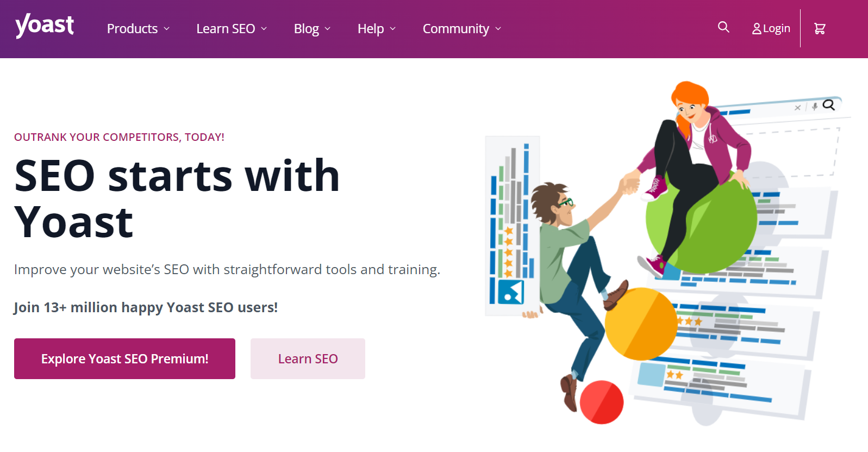868x452 pixels.
Task: Expand the Products chevron arrow
Action: tap(167, 29)
